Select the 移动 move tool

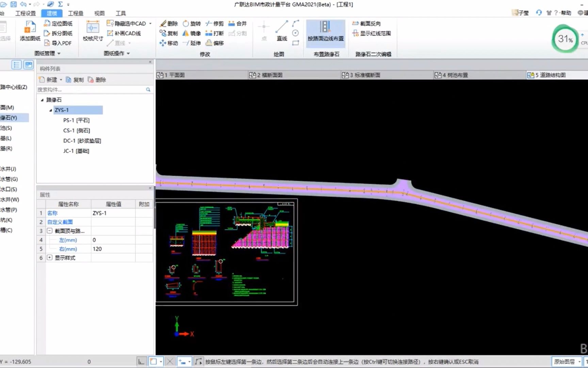[169, 43]
